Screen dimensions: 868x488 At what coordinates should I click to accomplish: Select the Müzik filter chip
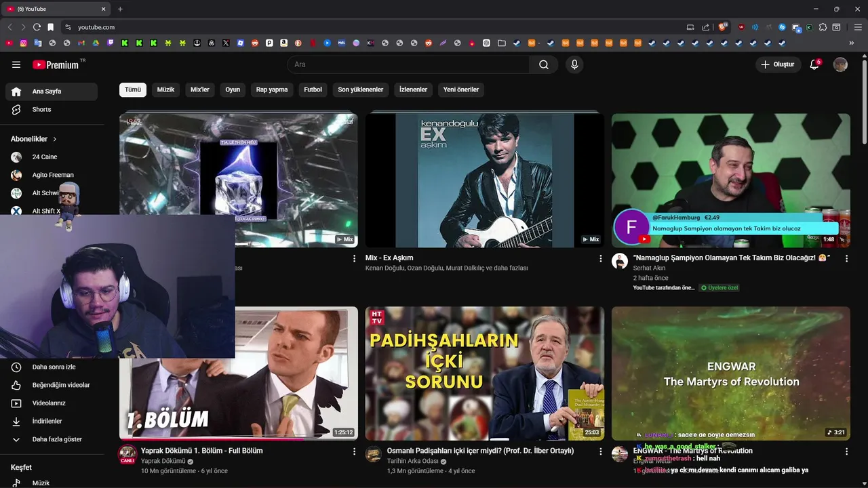[165, 89]
